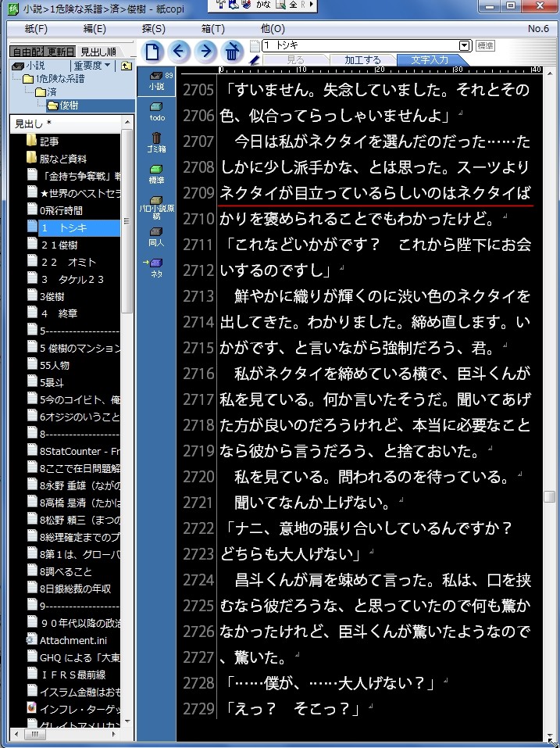Open the 服など資料 folder
This screenshot has height=748, width=560.
57,159
